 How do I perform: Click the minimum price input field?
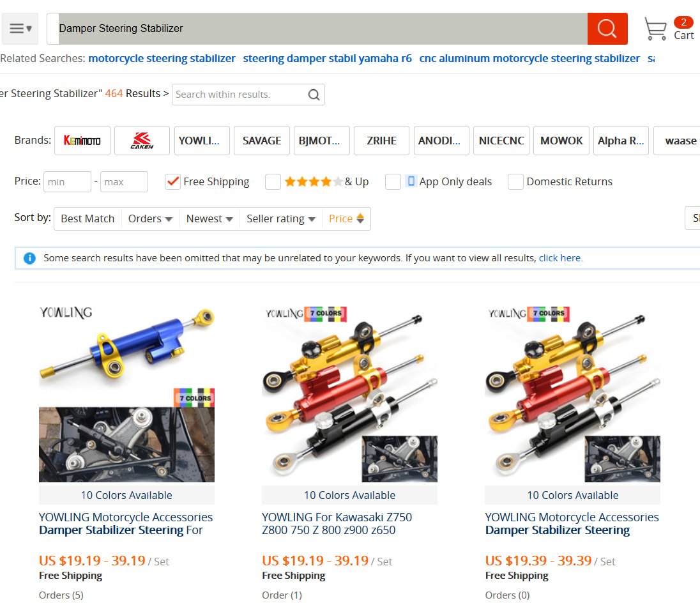68,182
